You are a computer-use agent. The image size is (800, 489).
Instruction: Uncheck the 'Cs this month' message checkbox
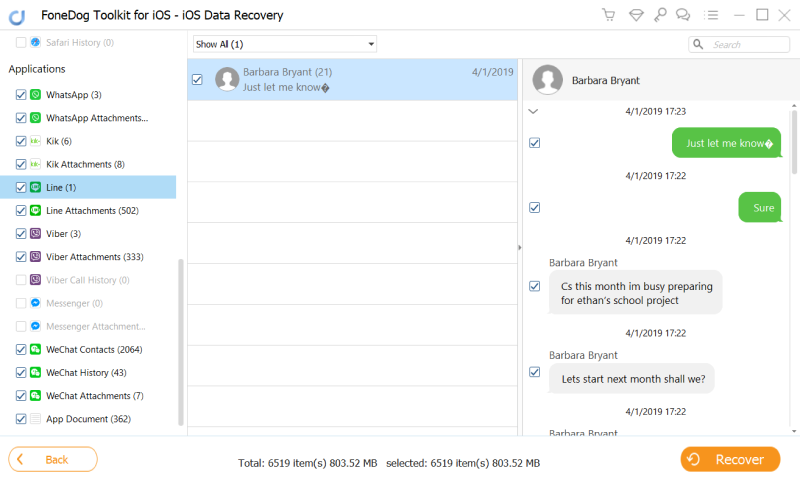pyautogui.click(x=535, y=286)
